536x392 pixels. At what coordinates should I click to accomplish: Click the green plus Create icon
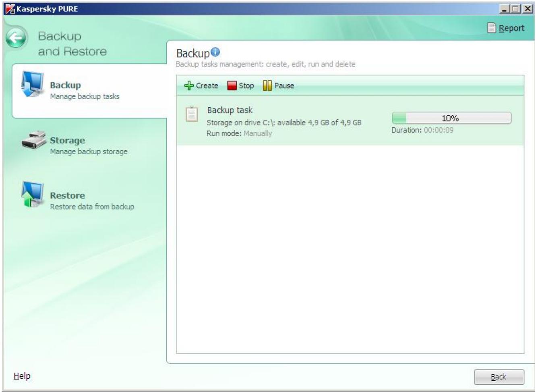click(x=189, y=85)
